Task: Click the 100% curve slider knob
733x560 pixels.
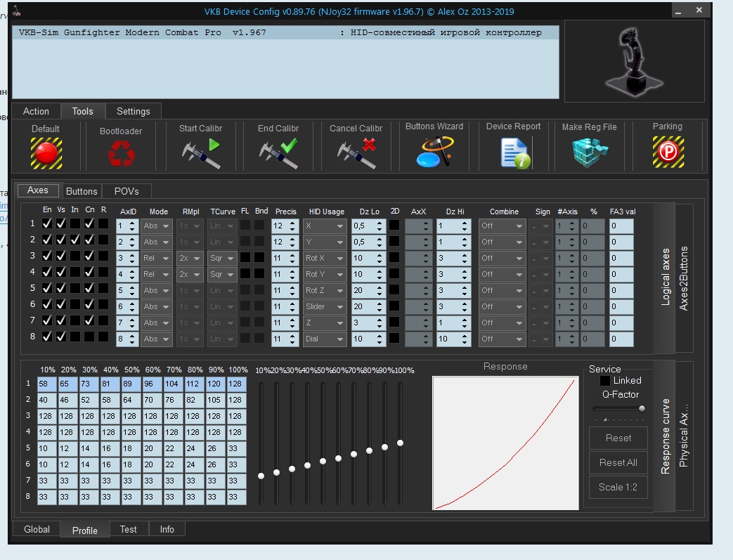Action: point(400,443)
